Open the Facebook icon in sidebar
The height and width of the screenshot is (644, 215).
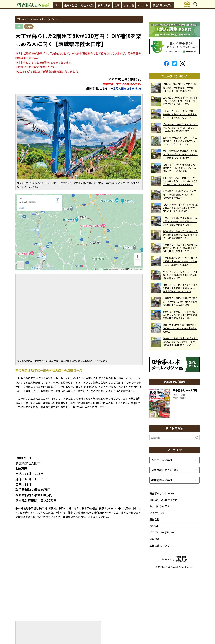point(166,64)
